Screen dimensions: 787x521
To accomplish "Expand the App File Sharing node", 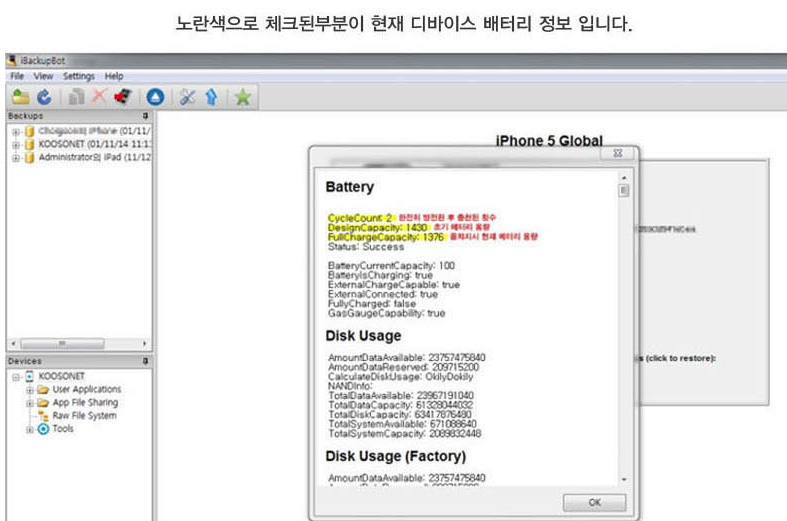I will [30, 403].
